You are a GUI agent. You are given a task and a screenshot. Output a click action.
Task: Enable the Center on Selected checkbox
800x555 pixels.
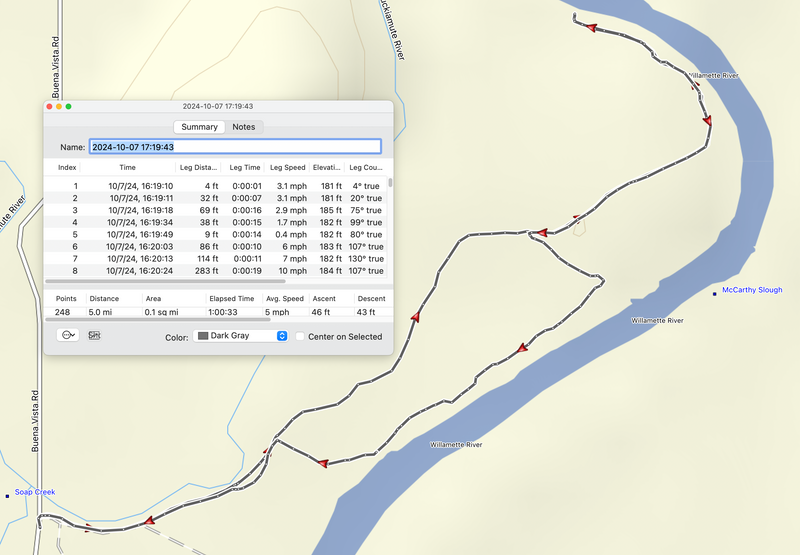pos(300,337)
